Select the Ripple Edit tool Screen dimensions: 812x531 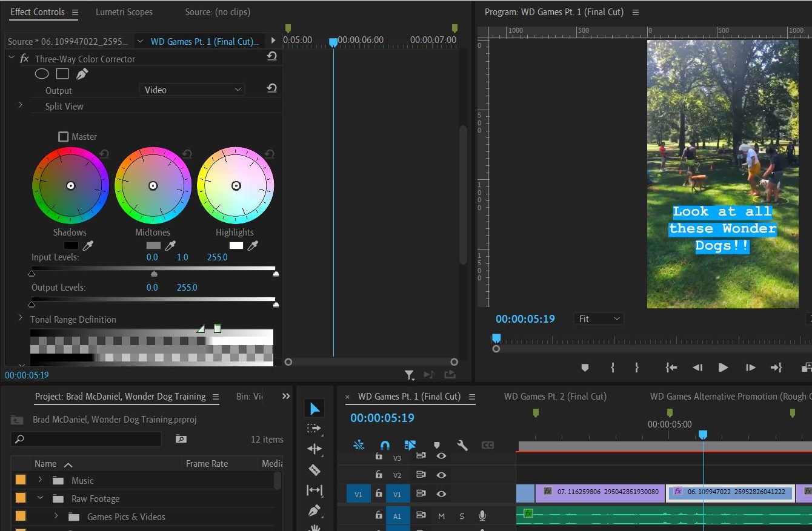314,449
